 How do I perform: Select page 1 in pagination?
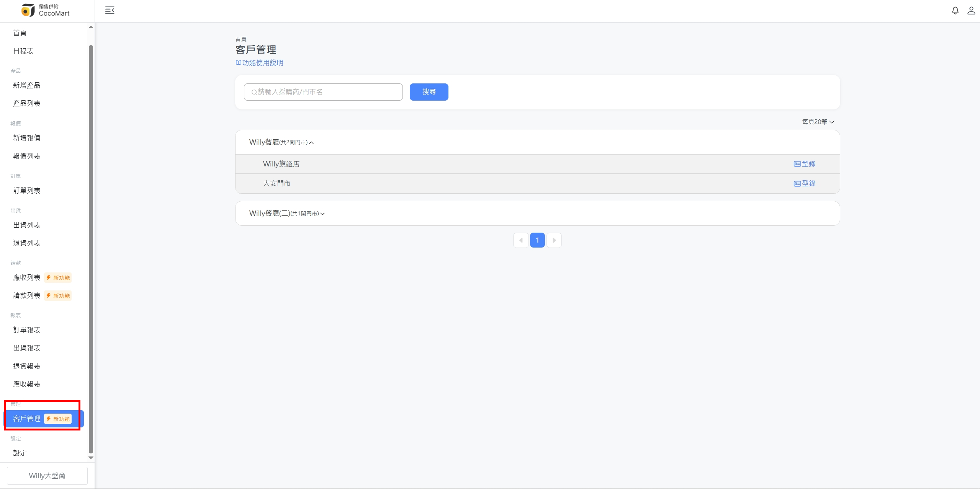coord(537,240)
